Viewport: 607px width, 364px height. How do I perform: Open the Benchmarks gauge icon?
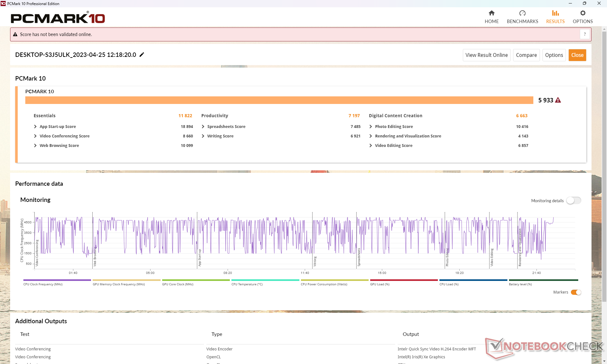point(522,13)
